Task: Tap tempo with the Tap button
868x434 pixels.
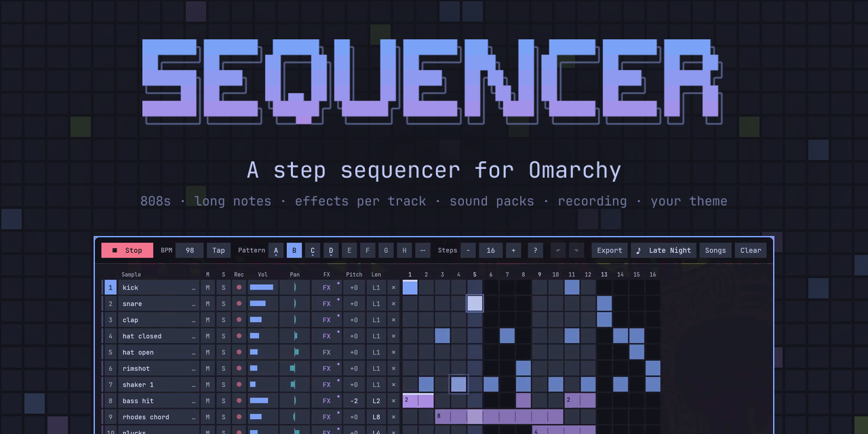Action: (218, 250)
